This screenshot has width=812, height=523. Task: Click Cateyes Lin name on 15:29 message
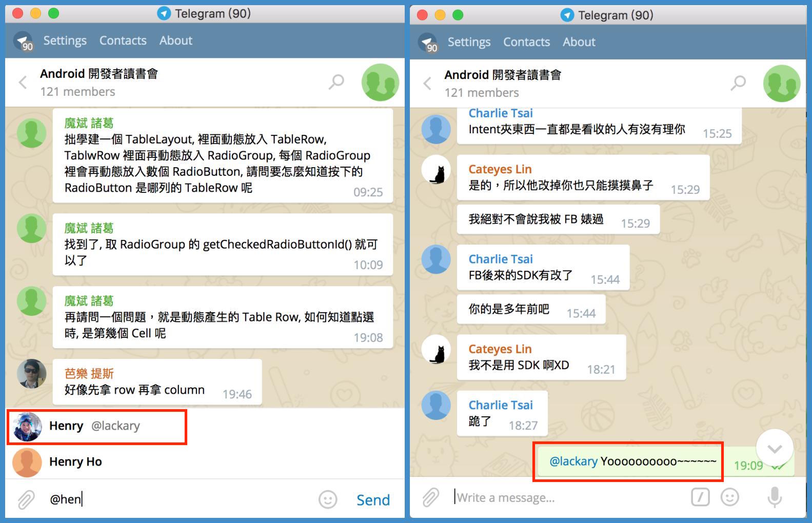pos(500,169)
